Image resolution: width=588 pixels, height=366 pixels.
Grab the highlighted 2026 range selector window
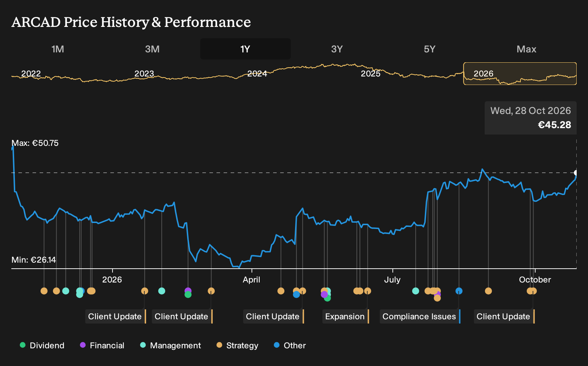coord(520,74)
